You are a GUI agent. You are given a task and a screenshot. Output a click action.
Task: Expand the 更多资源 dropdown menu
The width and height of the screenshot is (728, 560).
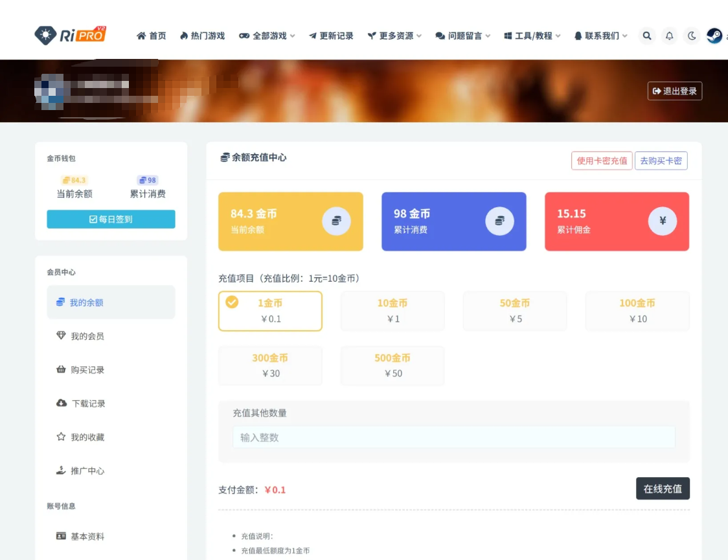pos(394,36)
